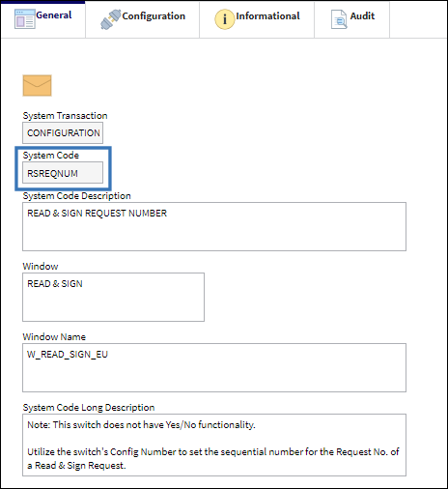448x489 pixels.
Task: Click the Window Name label
Action: [x=54, y=337]
